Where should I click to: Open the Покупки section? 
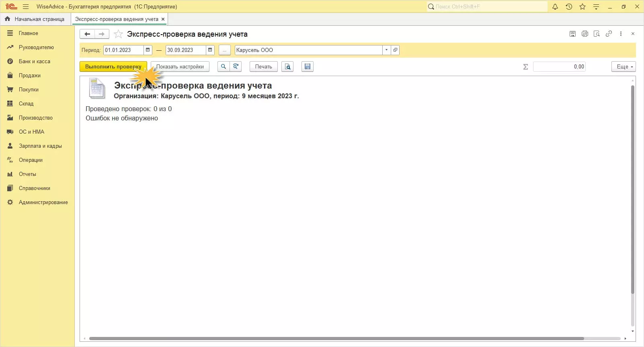click(29, 90)
